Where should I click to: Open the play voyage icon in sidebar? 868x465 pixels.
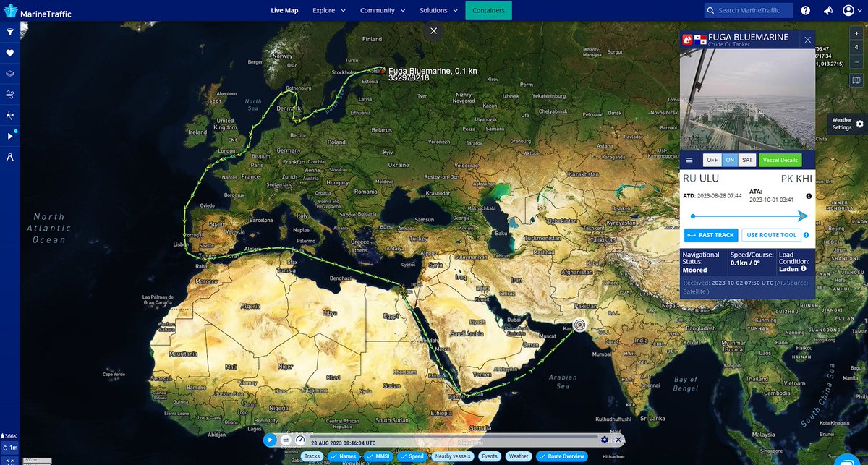(x=10, y=136)
